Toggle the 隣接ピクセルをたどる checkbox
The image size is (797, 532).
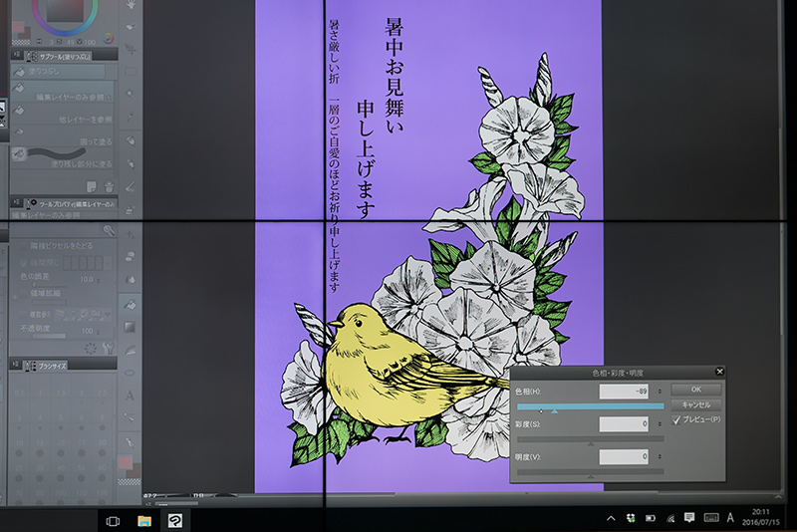coord(23,246)
